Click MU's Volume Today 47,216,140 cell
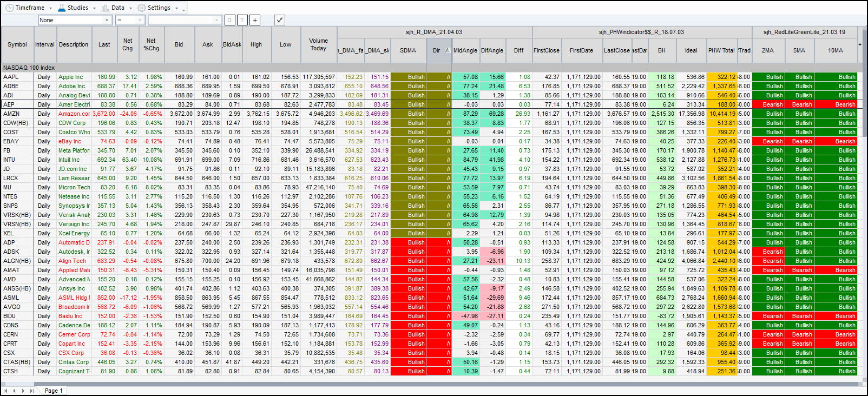This screenshot has width=868, height=396. tap(319, 187)
